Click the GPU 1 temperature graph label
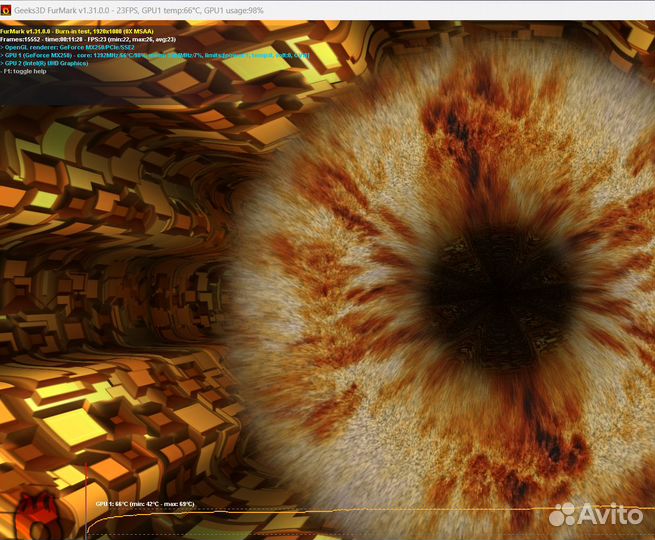This screenshot has width=655, height=540. point(144,504)
